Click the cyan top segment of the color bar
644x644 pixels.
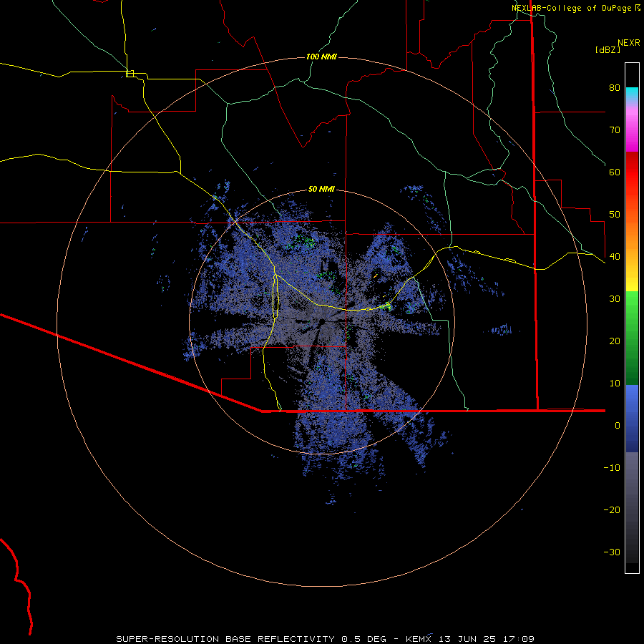coord(632,94)
